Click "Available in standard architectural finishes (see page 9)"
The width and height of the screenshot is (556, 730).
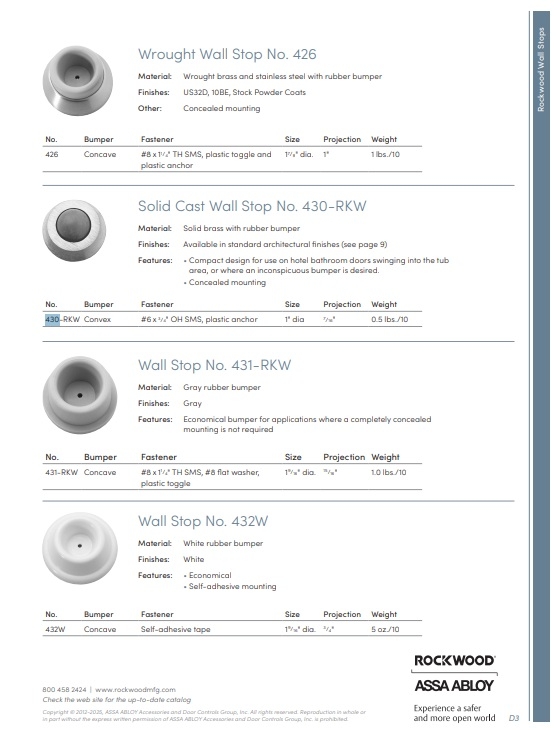[285, 244]
